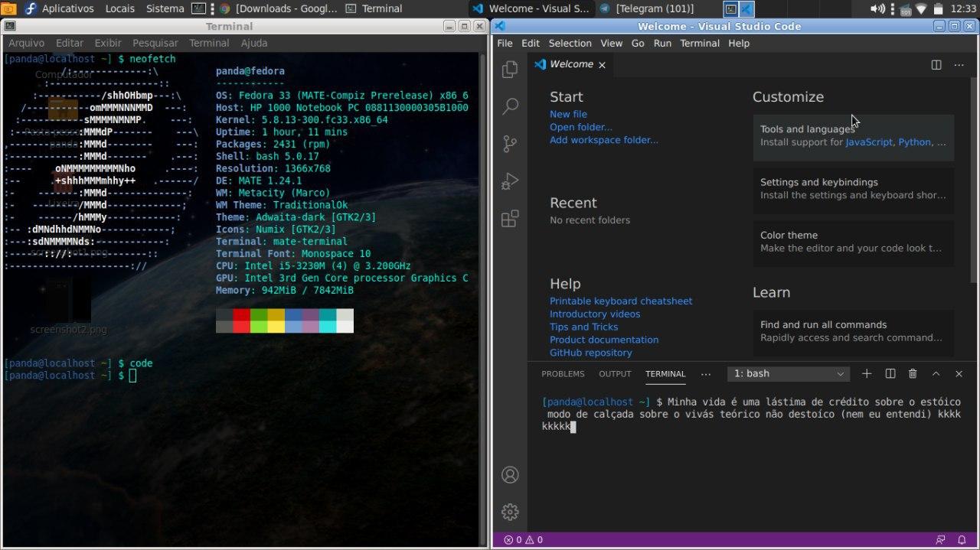The width and height of the screenshot is (980, 550).
Task: Open notifications bell in status bar
Action: 962,540
